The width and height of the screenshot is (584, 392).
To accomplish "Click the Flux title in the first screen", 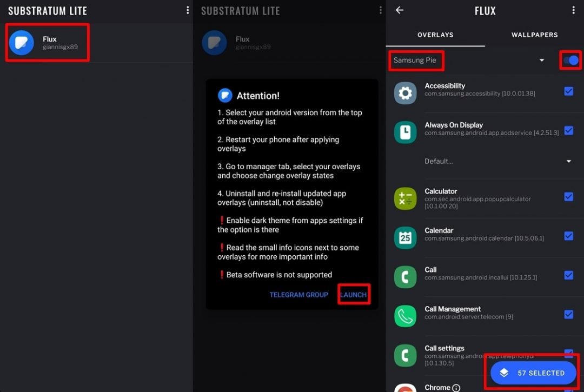I will point(50,39).
